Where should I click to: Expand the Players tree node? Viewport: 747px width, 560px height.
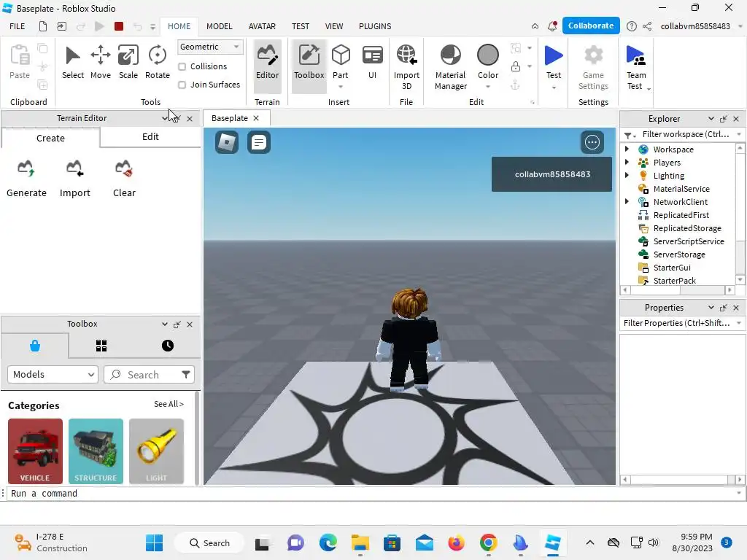click(x=627, y=163)
